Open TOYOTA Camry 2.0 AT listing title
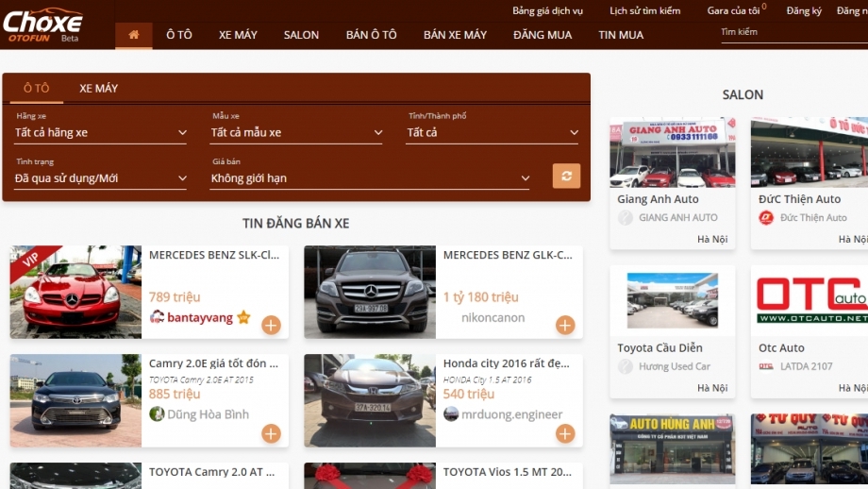 pyautogui.click(x=211, y=472)
